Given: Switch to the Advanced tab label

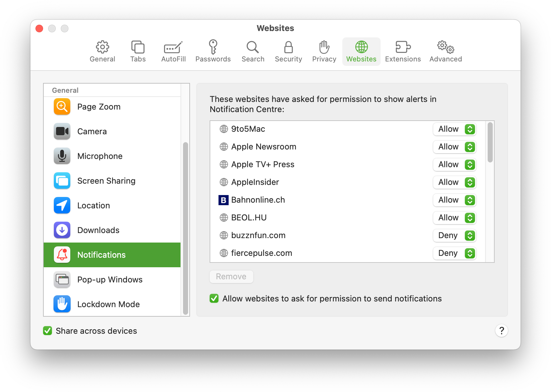Looking at the screenshot, I should [x=446, y=59].
